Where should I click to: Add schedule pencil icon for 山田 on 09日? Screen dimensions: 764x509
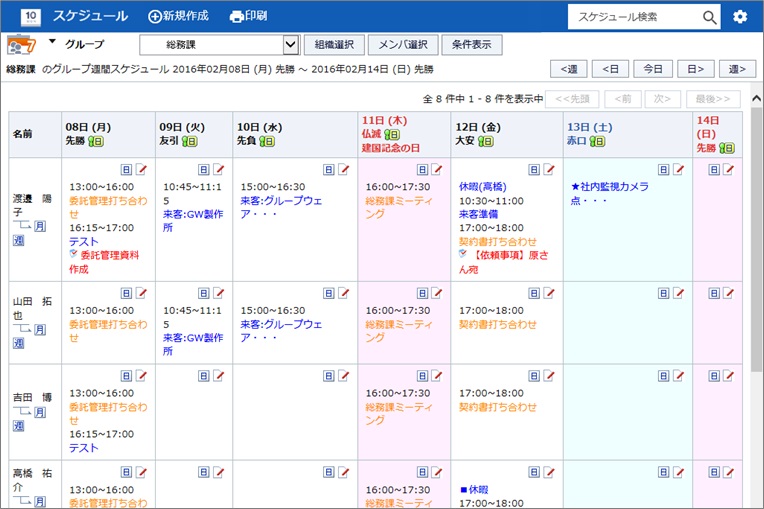219,293
